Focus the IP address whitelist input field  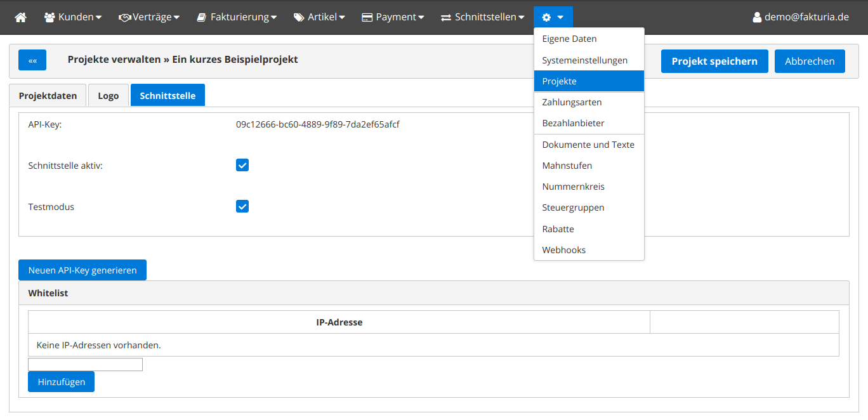tap(85, 364)
